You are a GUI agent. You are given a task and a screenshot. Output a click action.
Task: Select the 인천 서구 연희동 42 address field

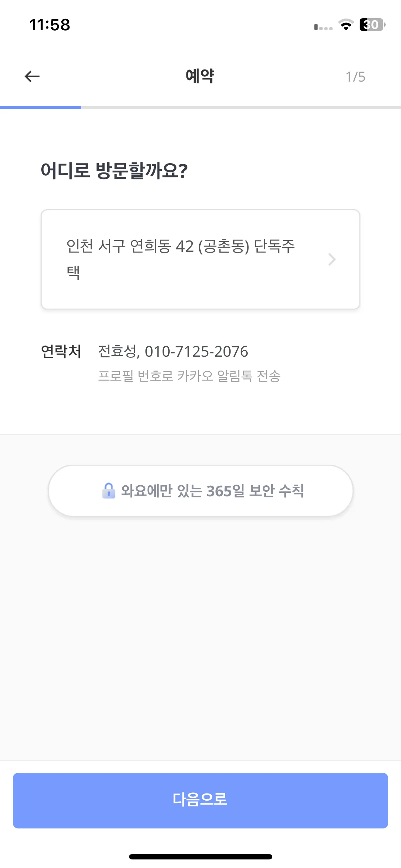[x=200, y=259]
